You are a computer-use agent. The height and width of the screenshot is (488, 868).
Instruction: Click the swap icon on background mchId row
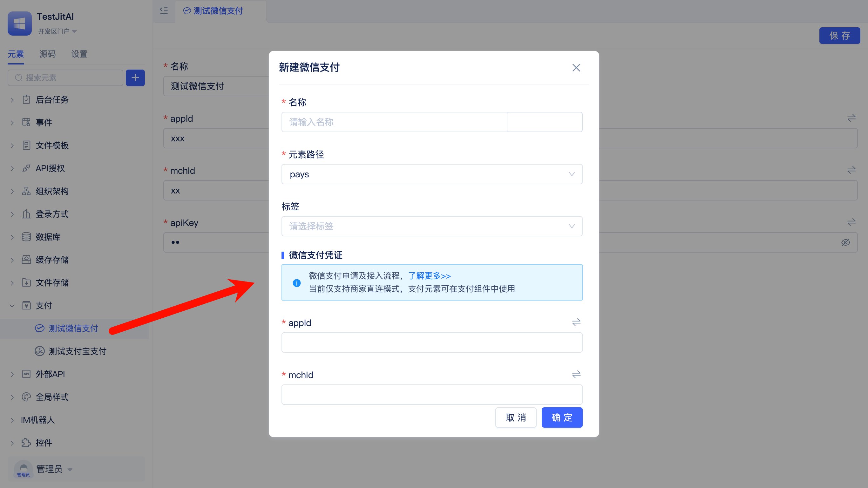click(851, 170)
